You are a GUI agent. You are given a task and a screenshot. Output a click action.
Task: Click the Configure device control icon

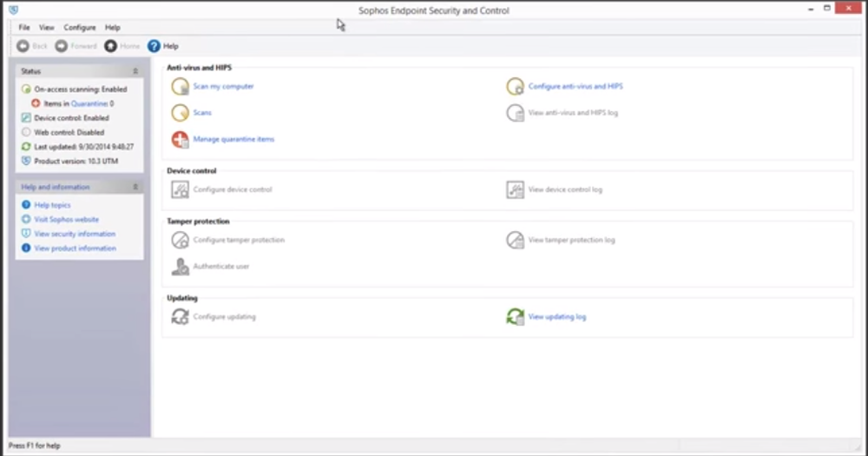pyautogui.click(x=180, y=189)
